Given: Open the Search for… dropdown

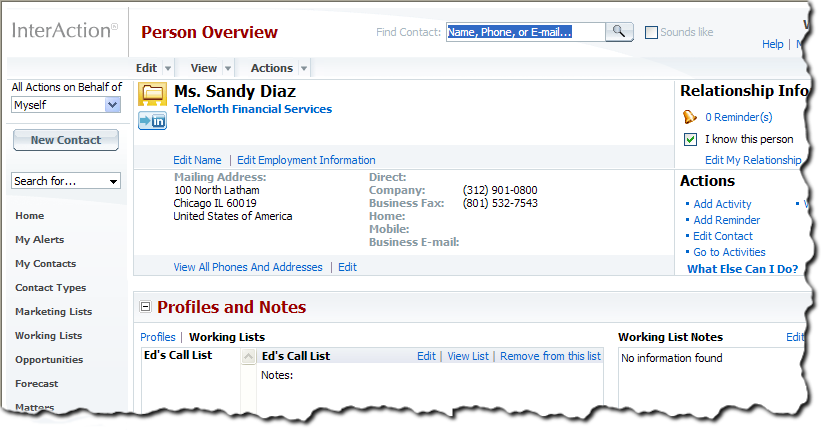Looking at the screenshot, I should [66, 181].
